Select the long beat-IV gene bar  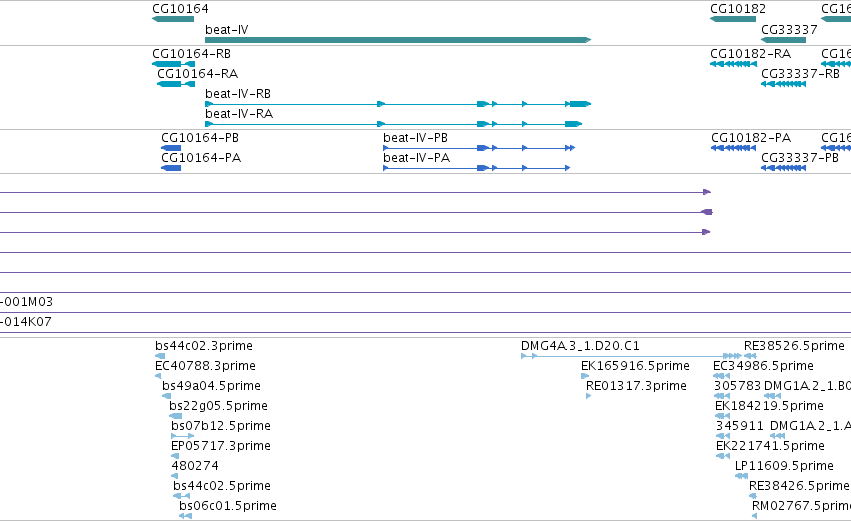tap(398, 40)
